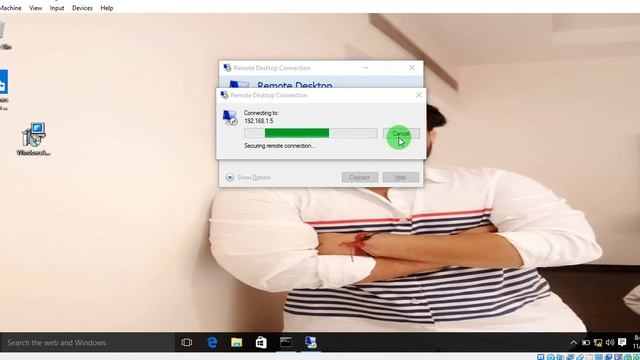
Task: Open the Help menu
Action: tap(107, 8)
